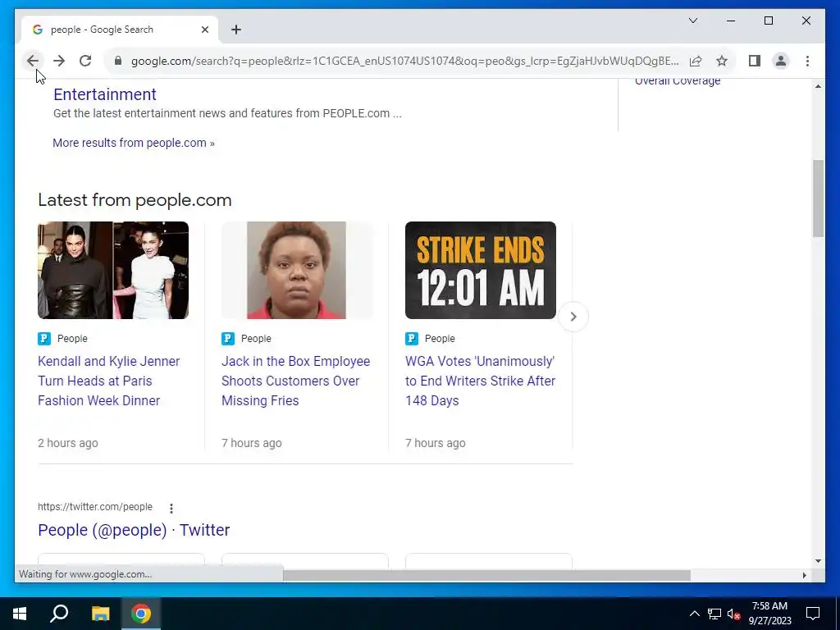Open the tab search dropdown arrow
This screenshot has width=840, height=630.
[x=692, y=21]
